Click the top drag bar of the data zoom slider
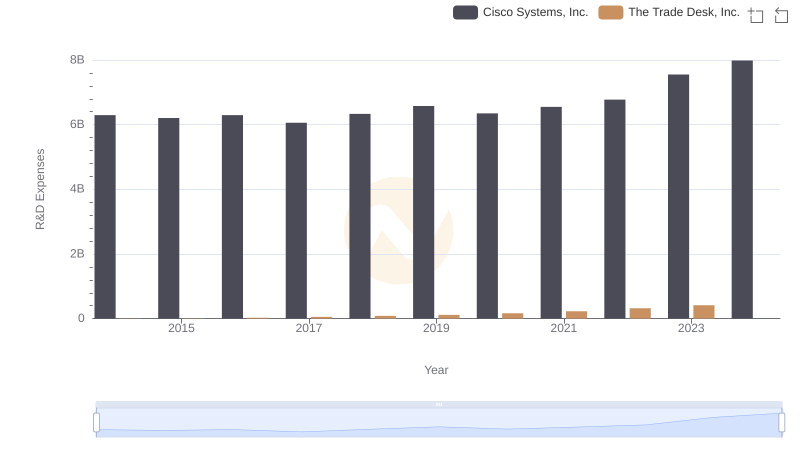This screenshot has width=800, height=461. [439, 404]
